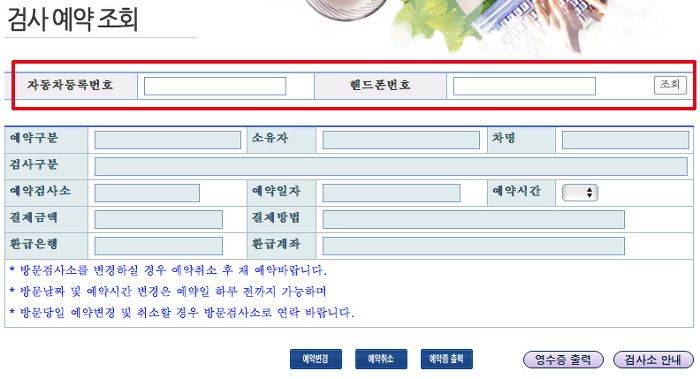Click the 예약일자 date field
This screenshot has width=700, height=379.
point(391,193)
